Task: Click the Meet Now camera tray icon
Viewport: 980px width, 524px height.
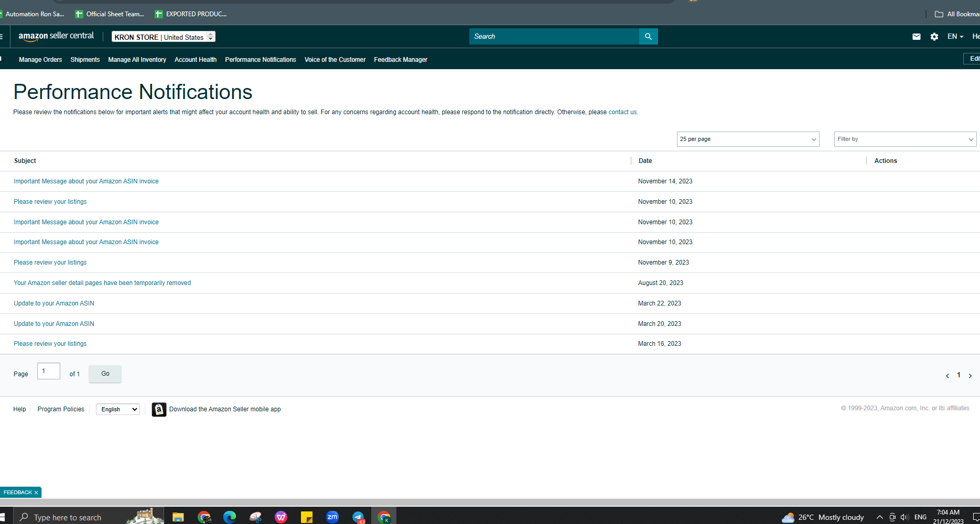Action: coord(892,517)
